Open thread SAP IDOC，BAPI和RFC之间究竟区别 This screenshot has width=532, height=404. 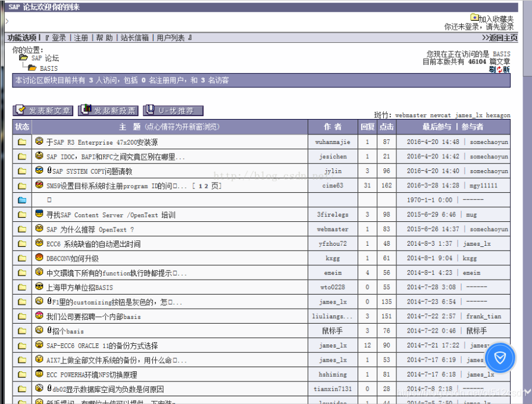coord(115,156)
